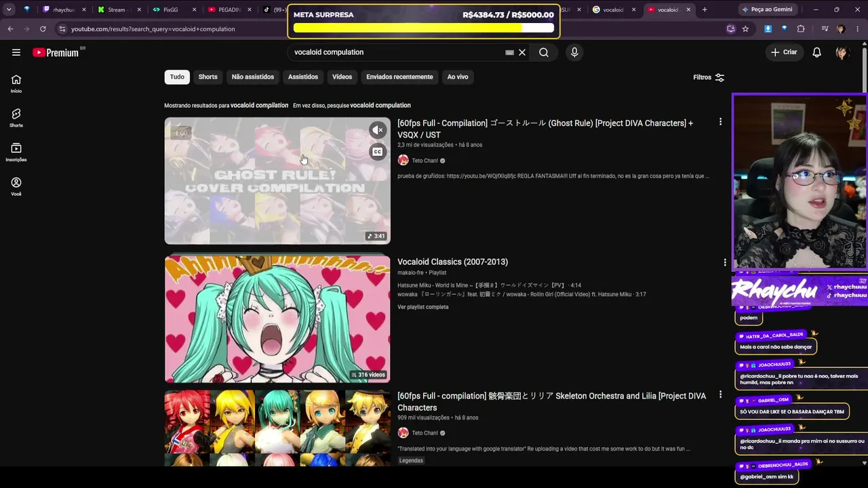Image resolution: width=868 pixels, height=488 pixels.
Task: Open the Ghost Rule compilation video title
Action: point(545,129)
